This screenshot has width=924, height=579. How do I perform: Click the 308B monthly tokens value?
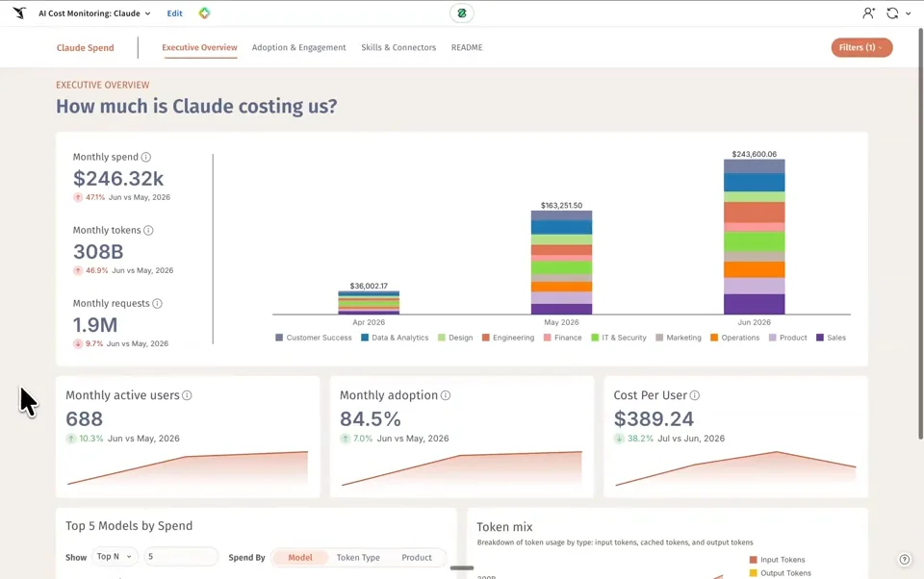coord(98,251)
